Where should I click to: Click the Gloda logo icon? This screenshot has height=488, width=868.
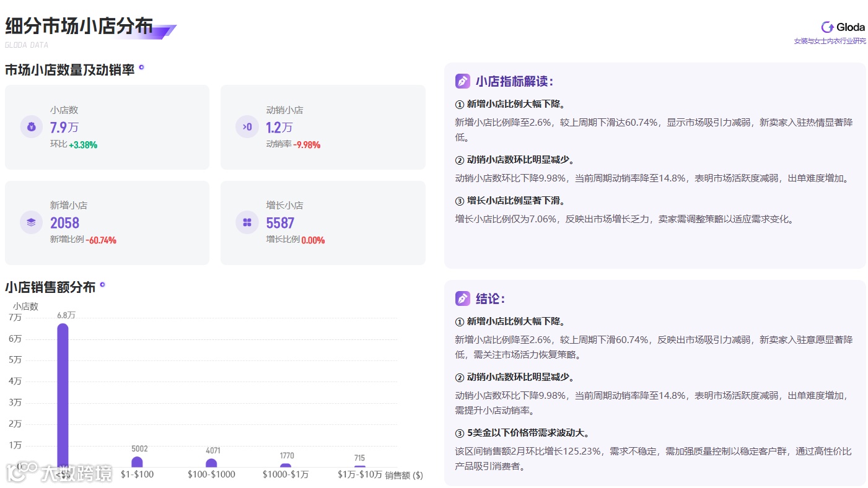pos(827,27)
